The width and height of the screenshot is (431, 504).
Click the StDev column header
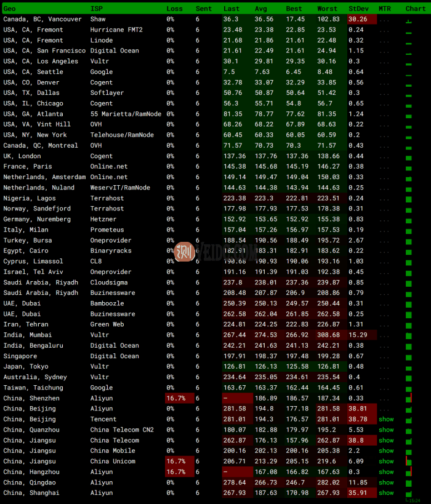pos(358,9)
